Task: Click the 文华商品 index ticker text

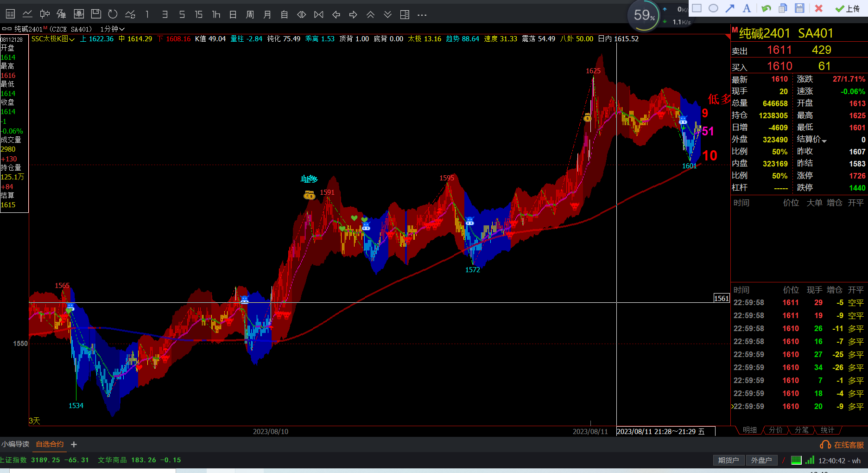Action: click(112, 460)
